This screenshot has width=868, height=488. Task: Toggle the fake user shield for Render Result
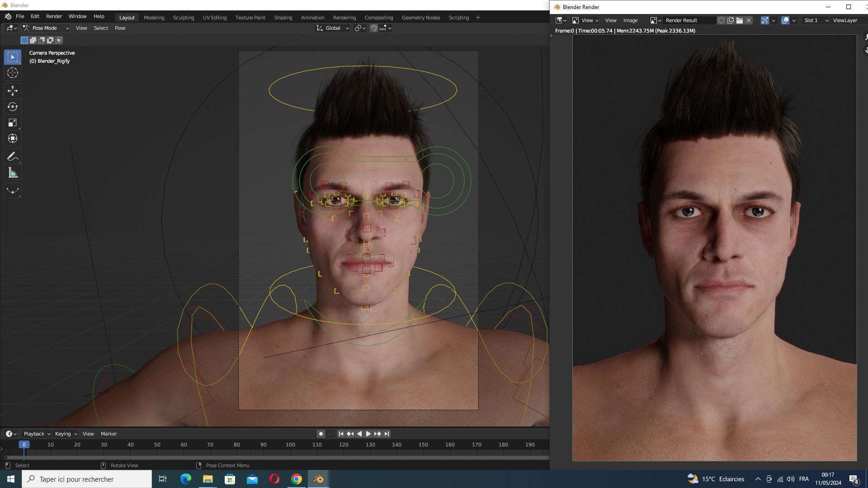(721, 20)
